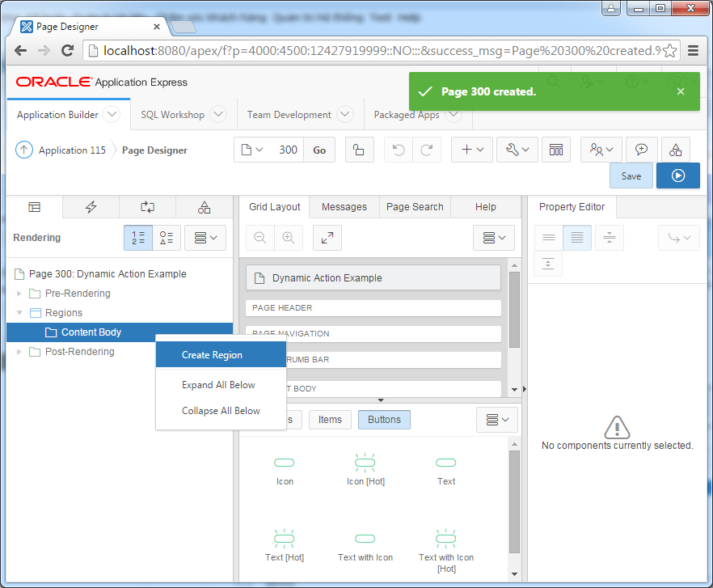This screenshot has width=713, height=588.
Task: Click the Developer Comments speech bubble icon
Action: (641, 150)
